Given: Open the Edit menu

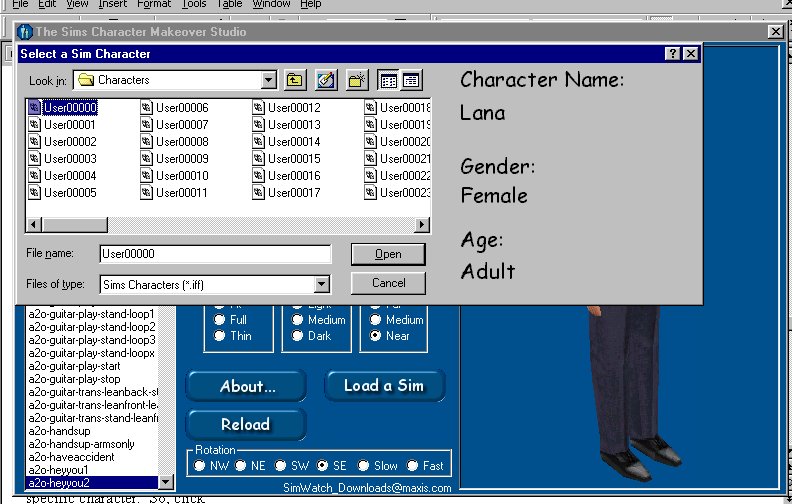Looking at the screenshot, I should coord(47,4).
